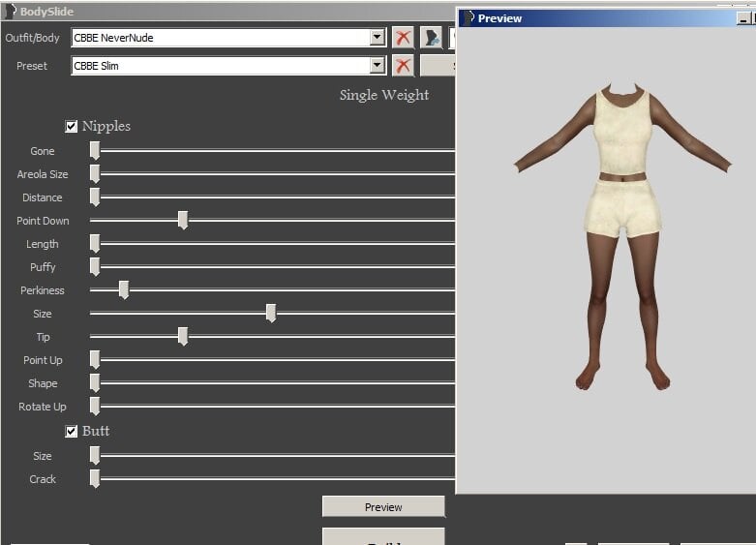Select the CBBE NeverNude combo box field
Screen dimensions: 756x545
(x=228, y=38)
